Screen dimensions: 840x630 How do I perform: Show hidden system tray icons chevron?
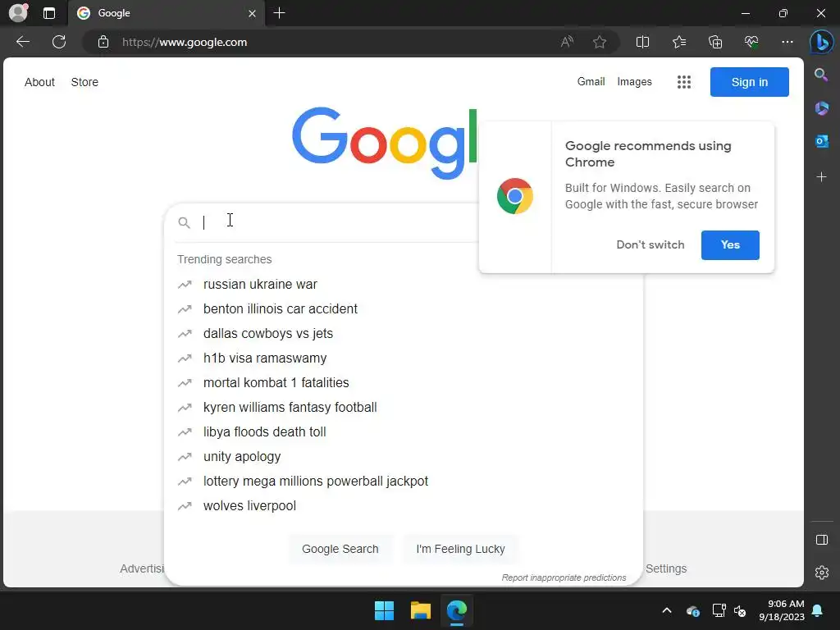point(667,610)
